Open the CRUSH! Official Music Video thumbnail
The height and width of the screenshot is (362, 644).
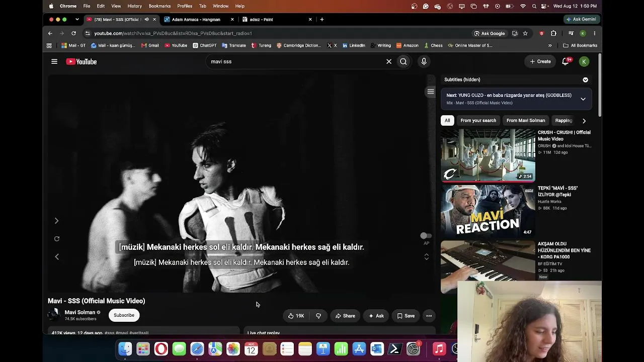click(x=488, y=155)
